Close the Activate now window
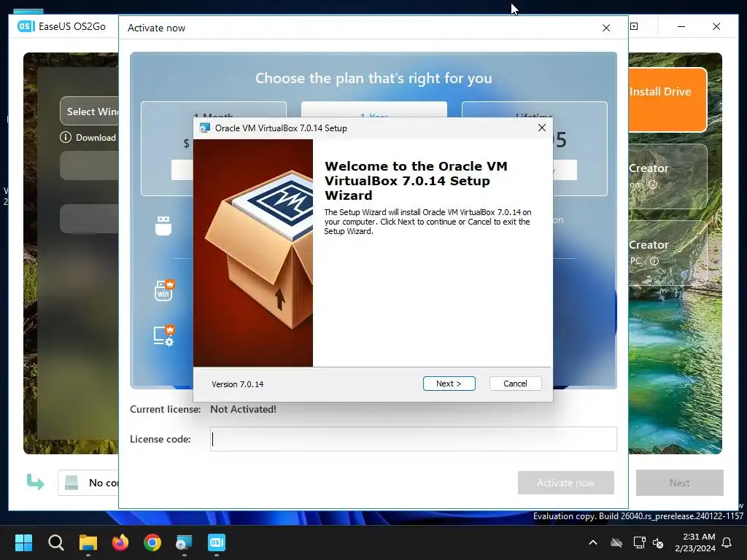The image size is (747, 560). point(606,28)
